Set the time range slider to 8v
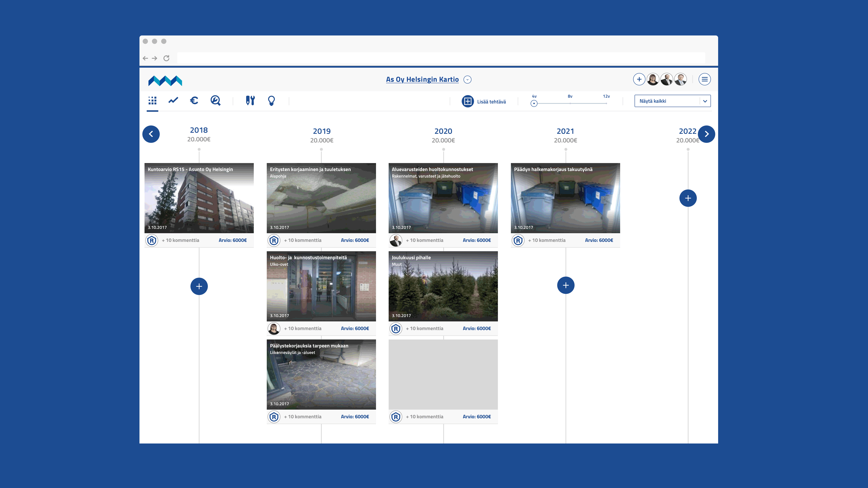The width and height of the screenshot is (868, 488). point(570,103)
